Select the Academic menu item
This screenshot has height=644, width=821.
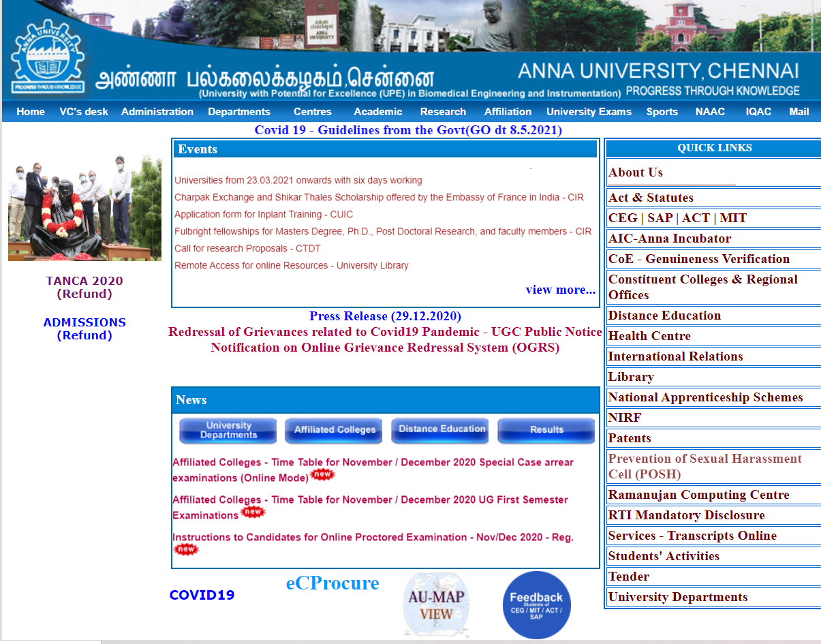pyautogui.click(x=378, y=112)
